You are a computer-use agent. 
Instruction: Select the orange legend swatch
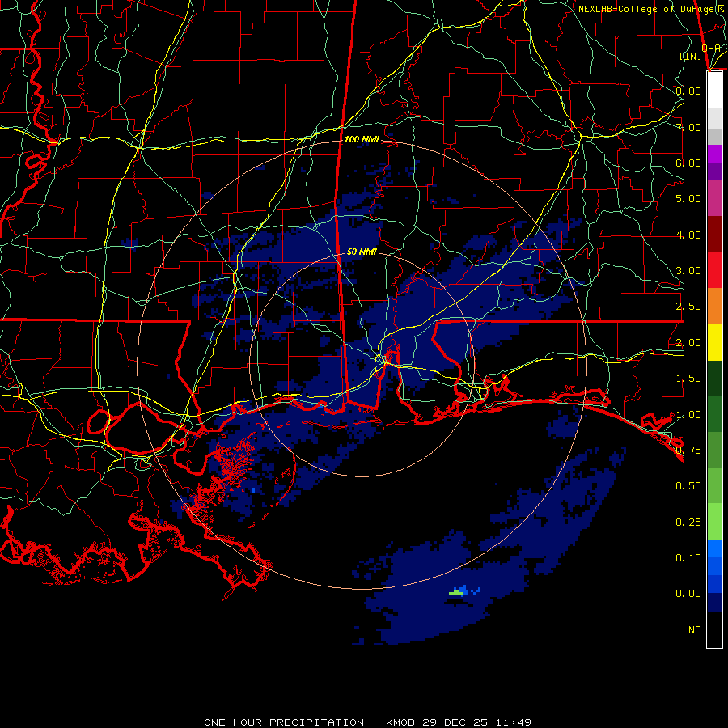tap(714, 307)
